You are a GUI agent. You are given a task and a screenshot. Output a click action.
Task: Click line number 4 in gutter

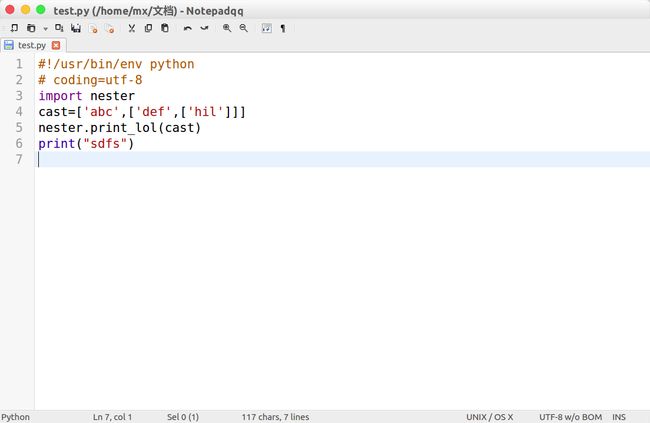click(19, 112)
